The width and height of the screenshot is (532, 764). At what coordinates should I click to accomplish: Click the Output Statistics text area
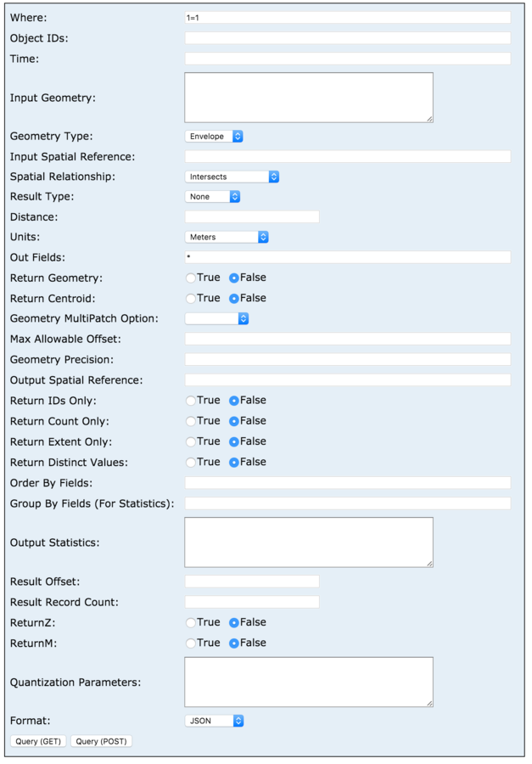[308, 542]
